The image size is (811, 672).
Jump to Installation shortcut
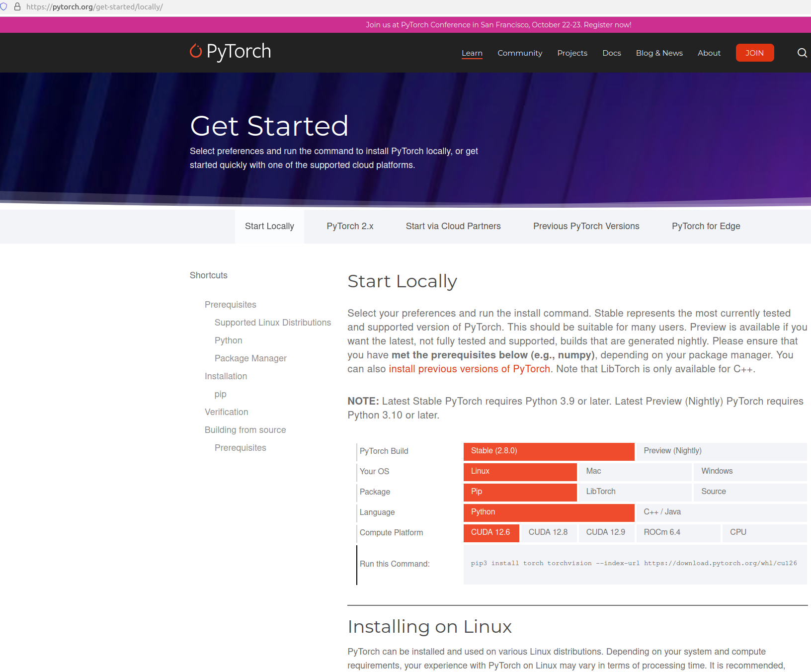226,376
